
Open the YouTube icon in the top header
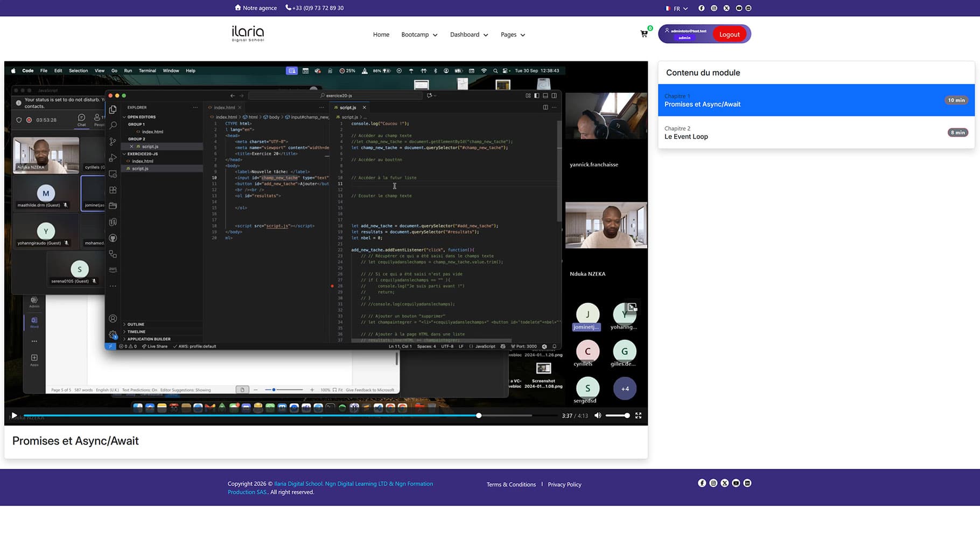pos(739,8)
